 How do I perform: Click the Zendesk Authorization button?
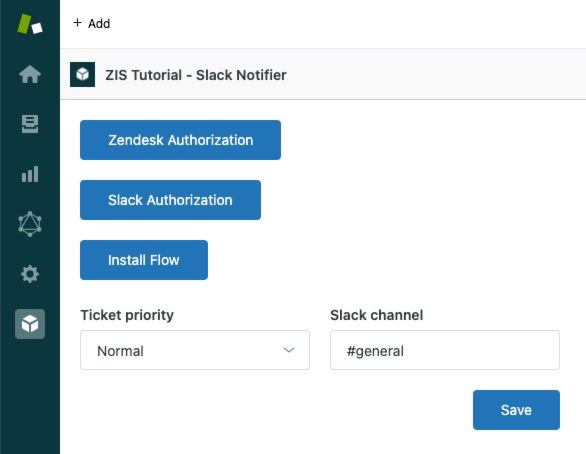click(x=181, y=140)
